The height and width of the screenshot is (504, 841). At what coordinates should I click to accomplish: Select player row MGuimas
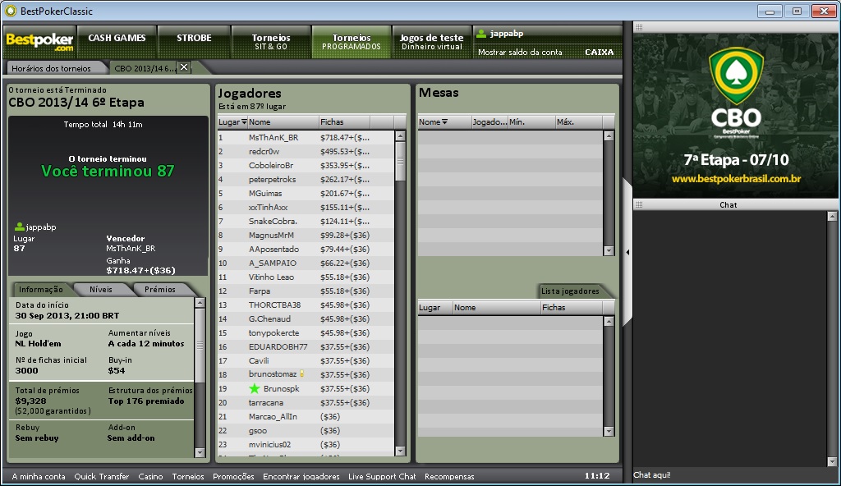click(x=306, y=194)
